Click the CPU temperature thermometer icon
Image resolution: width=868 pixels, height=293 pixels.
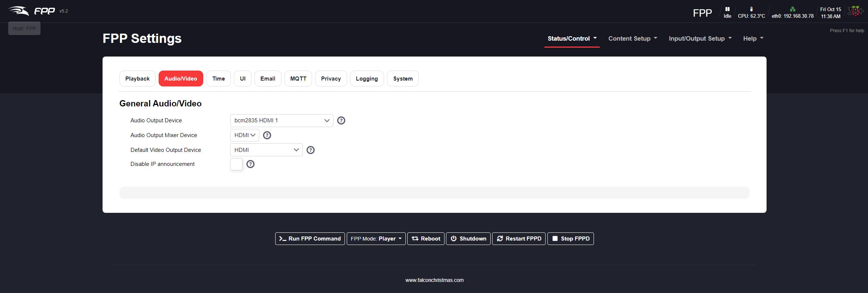click(751, 9)
